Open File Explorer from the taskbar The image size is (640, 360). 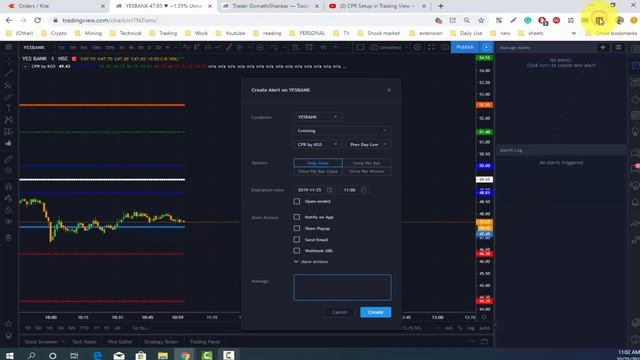163,355
